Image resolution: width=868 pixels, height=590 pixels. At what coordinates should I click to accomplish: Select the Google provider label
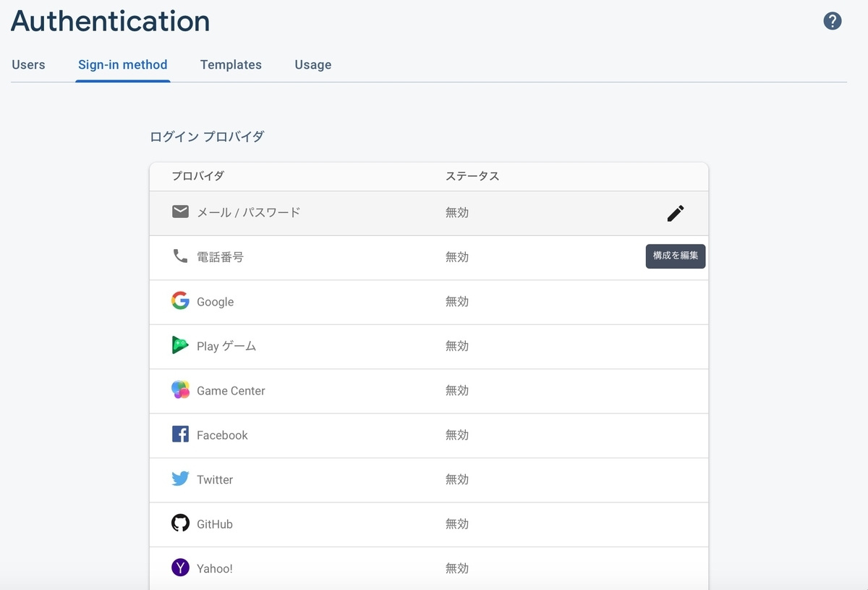(x=215, y=302)
